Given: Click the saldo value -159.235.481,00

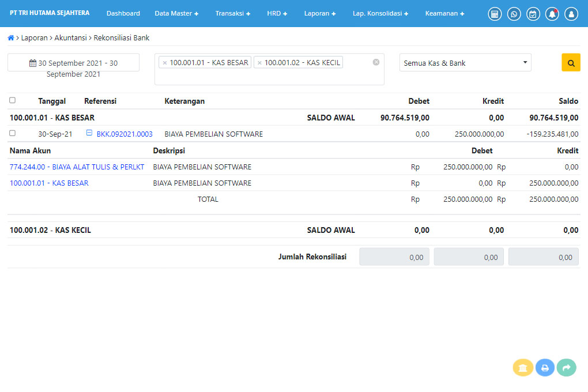Looking at the screenshot, I should (x=552, y=134).
